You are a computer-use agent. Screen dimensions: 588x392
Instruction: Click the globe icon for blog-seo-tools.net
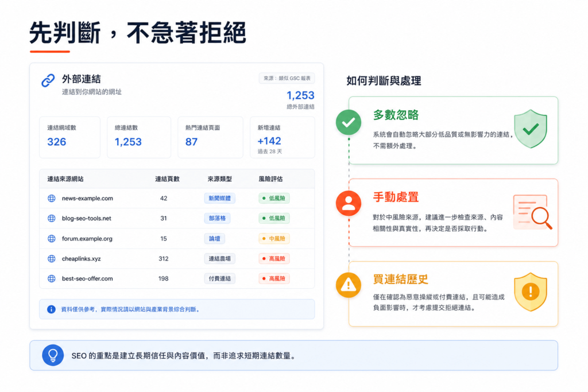pyautogui.click(x=51, y=218)
